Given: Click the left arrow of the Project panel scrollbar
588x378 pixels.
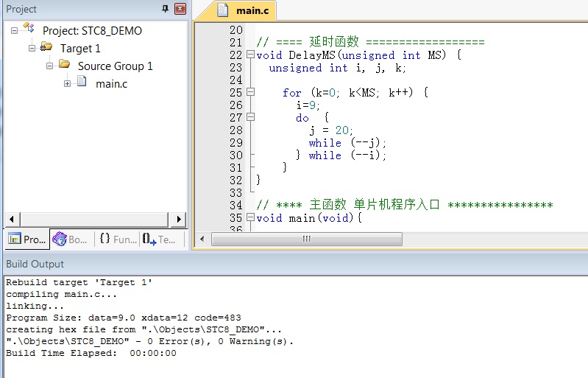Looking at the screenshot, I should (12, 220).
